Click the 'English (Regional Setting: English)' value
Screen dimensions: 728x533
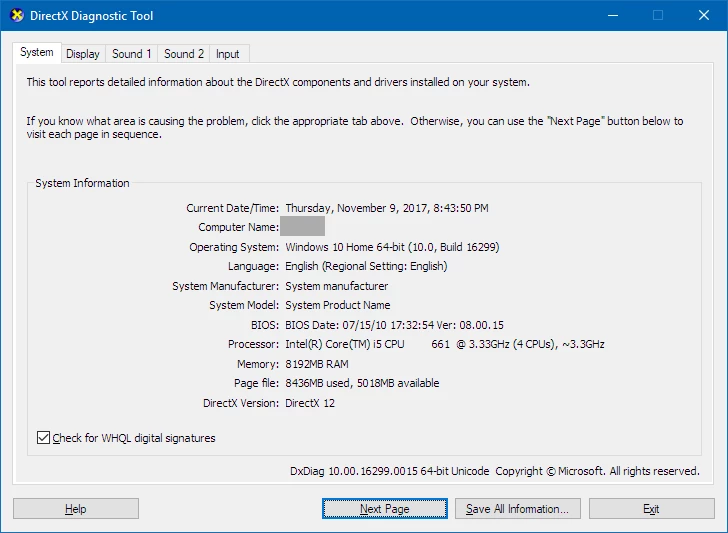(366, 266)
